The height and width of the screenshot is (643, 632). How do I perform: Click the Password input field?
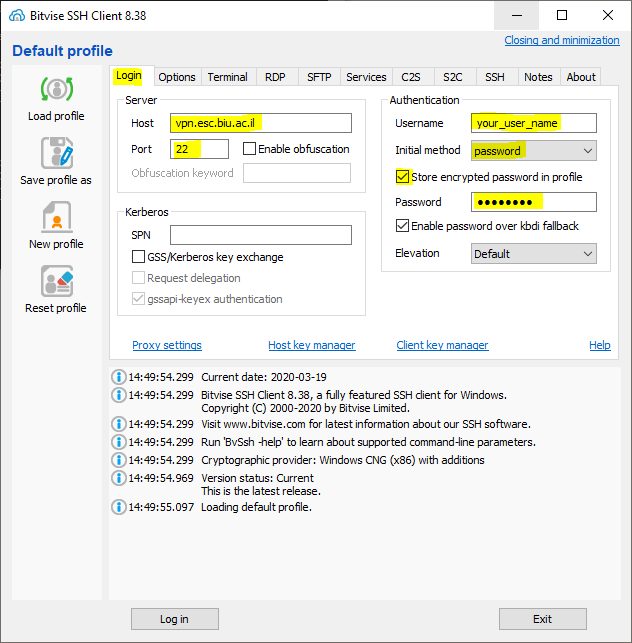(534, 202)
